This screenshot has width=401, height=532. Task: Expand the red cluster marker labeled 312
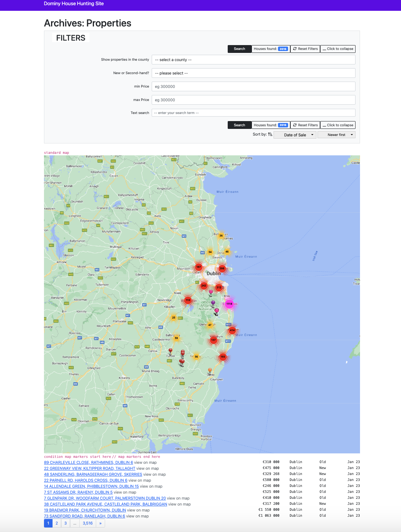click(219, 287)
